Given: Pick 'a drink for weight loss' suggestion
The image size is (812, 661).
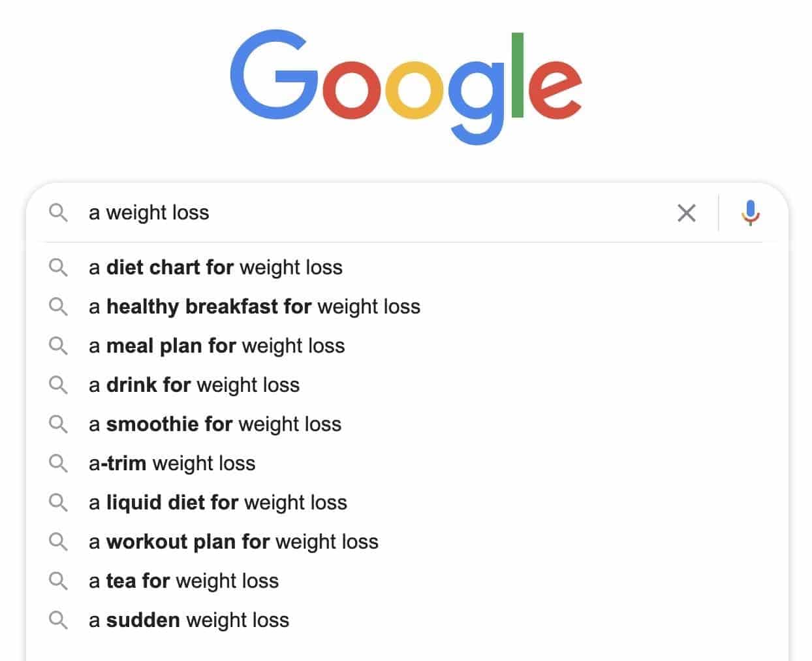Looking at the screenshot, I should [407, 385].
